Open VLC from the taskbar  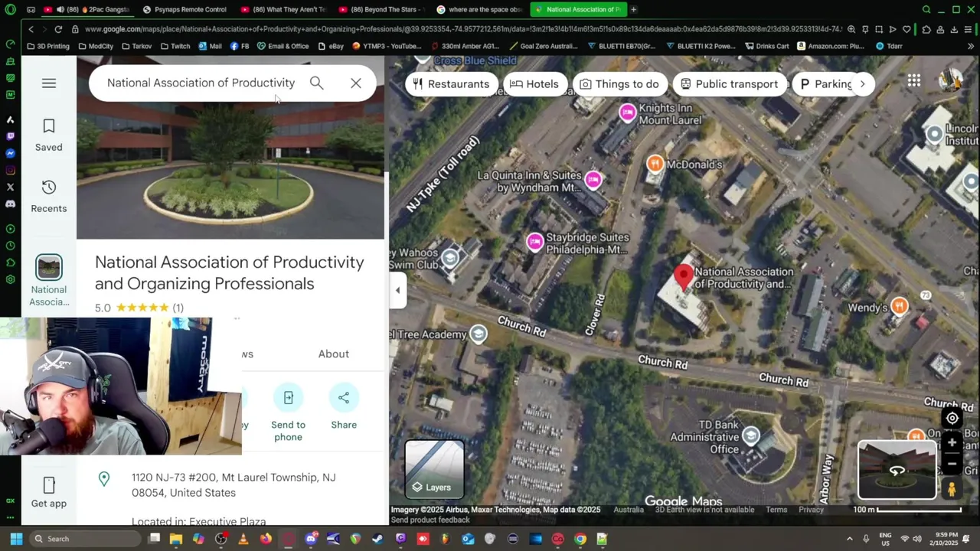(x=243, y=539)
